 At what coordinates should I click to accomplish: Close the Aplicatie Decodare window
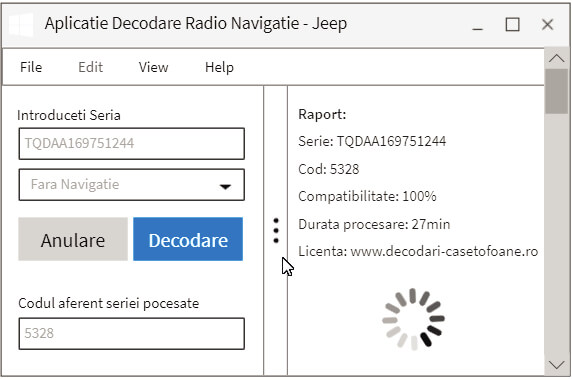548,25
